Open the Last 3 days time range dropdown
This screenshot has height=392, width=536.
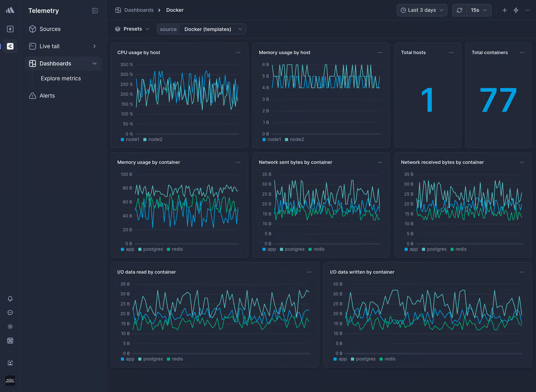pos(421,10)
